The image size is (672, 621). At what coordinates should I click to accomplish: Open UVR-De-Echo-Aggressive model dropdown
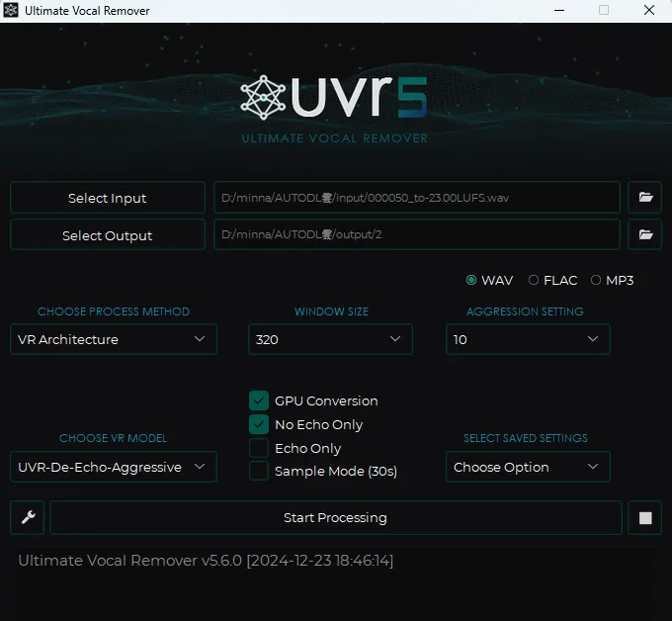coord(114,467)
